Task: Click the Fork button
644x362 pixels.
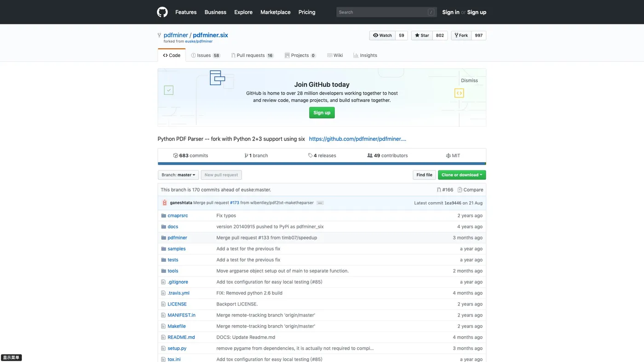Action: click(x=461, y=35)
